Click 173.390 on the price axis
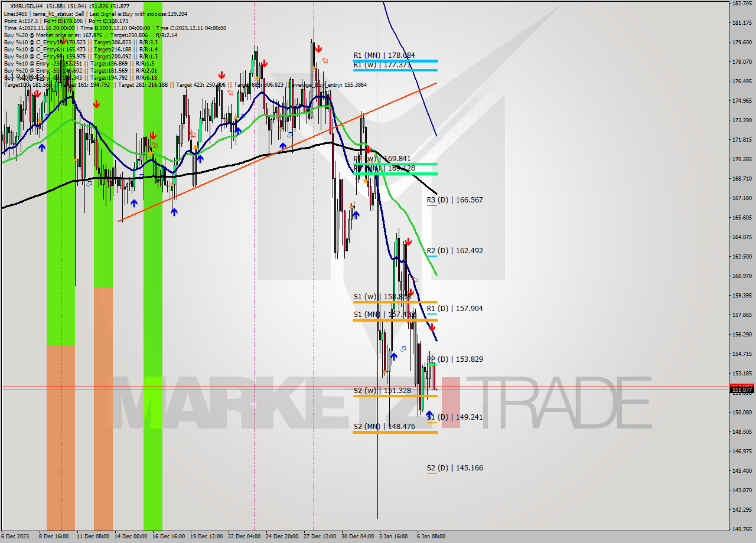 (741, 120)
